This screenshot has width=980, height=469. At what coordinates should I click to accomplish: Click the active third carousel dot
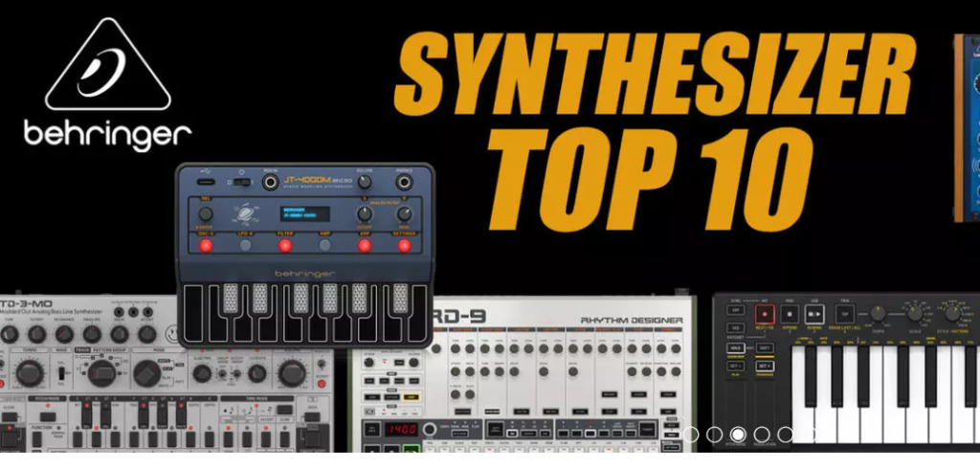[x=738, y=435]
